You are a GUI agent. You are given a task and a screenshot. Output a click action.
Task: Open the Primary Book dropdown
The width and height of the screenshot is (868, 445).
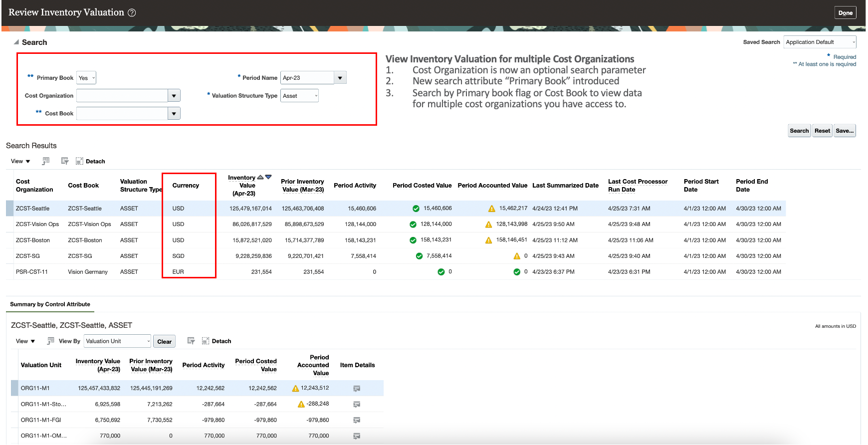pos(86,78)
